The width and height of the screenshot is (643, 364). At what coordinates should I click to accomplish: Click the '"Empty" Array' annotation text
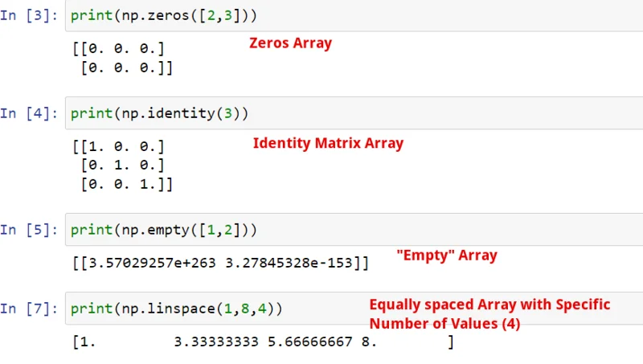click(x=447, y=256)
